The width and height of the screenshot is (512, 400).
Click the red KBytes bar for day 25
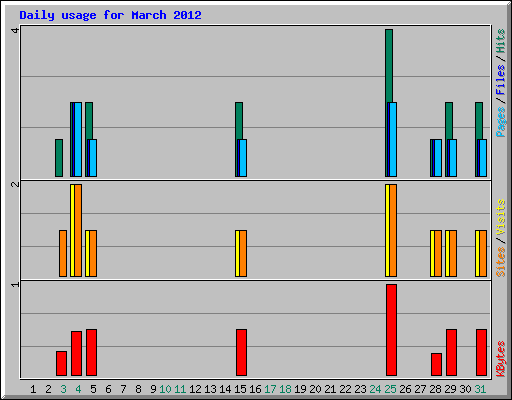pyautogui.click(x=391, y=330)
